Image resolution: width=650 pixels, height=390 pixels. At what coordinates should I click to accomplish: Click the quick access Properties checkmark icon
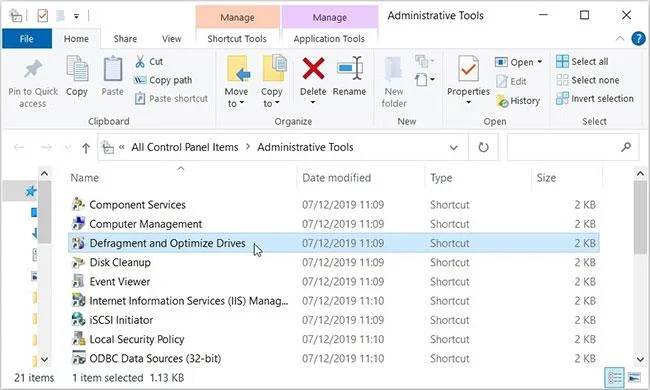point(42,16)
